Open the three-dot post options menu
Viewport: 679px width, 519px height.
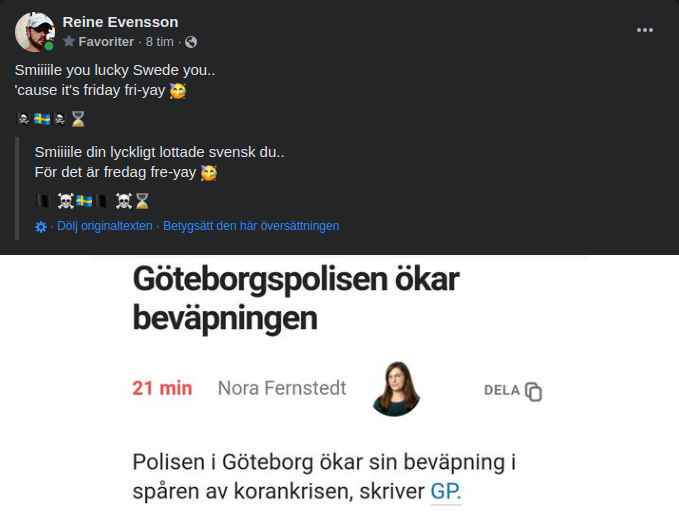(645, 30)
